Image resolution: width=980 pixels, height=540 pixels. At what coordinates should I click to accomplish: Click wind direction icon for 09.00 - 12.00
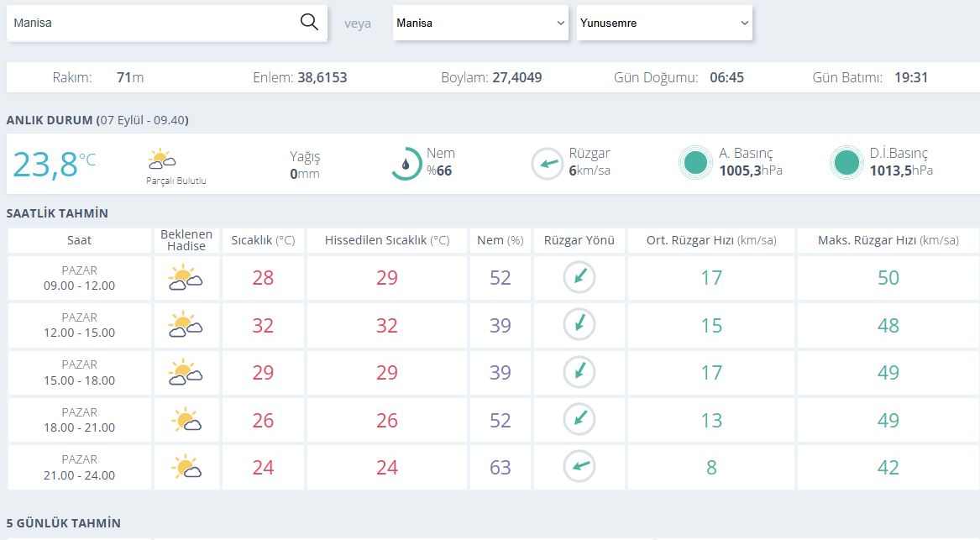579,277
